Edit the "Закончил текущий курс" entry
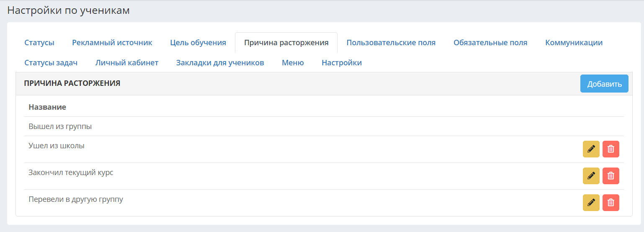 [x=591, y=176]
